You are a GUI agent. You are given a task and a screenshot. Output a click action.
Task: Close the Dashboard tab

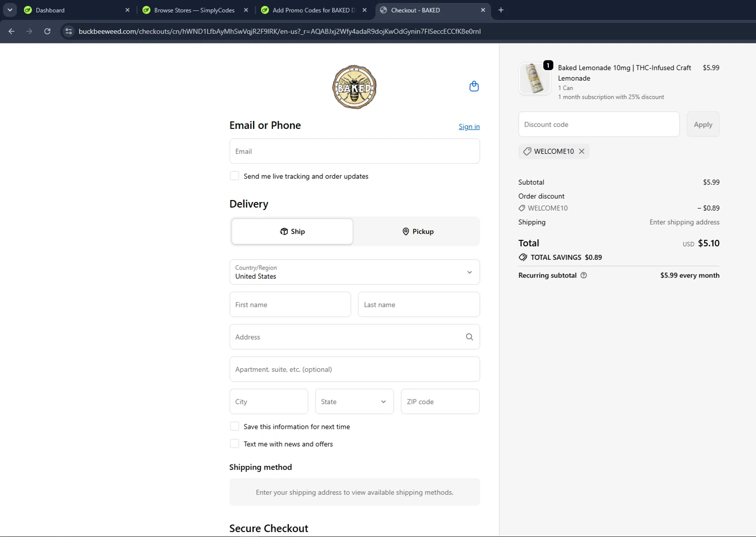128,10
